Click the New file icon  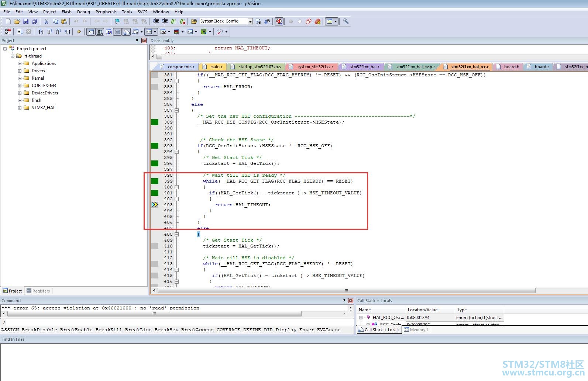tap(8, 21)
